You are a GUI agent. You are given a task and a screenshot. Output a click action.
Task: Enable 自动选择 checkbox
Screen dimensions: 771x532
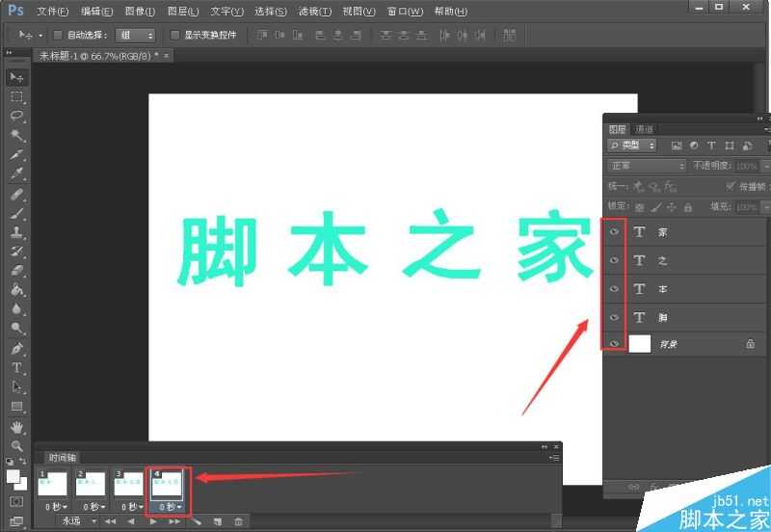click(x=58, y=35)
